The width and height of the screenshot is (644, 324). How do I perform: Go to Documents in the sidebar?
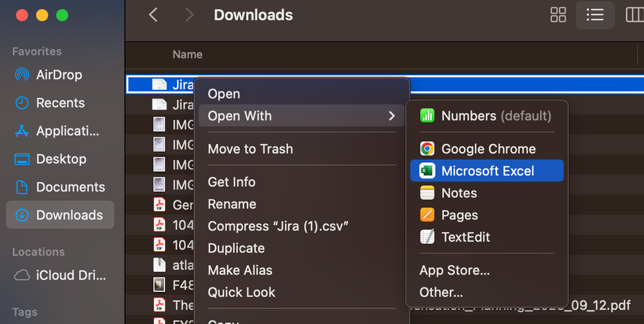point(60,187)
